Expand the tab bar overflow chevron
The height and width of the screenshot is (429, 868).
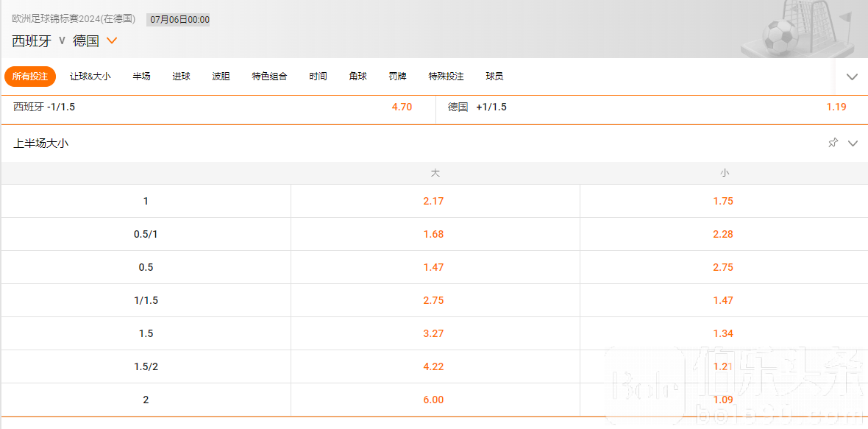coord(852,77)
